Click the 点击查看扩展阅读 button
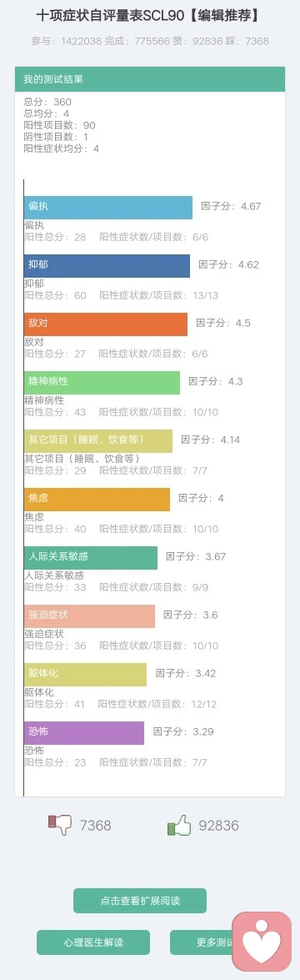The image size is (300, 980). coord(140,901)
